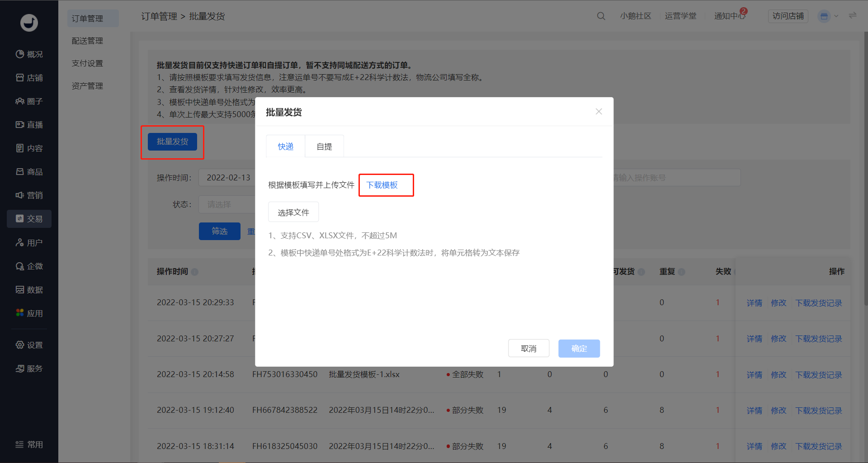Screen dimensions: 868x463
Task: Click 选择文件 button
Action: click(x=293, y=212)
